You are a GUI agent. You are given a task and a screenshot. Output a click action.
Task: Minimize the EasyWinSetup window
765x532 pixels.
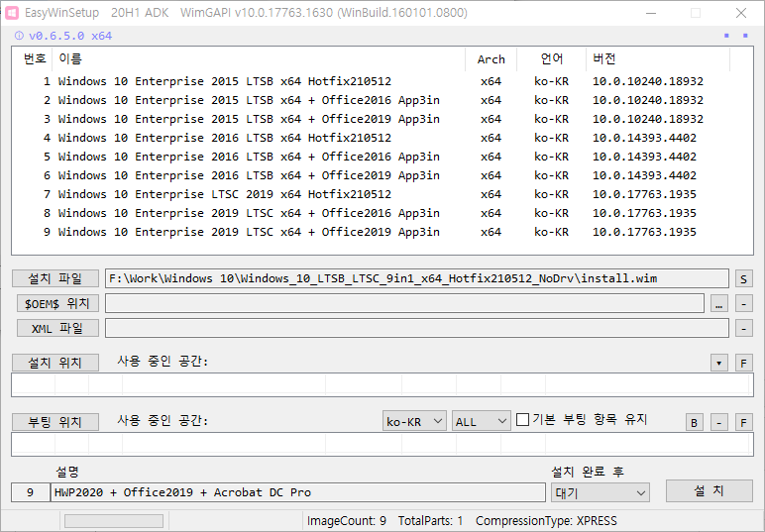(x=651, y=13)
